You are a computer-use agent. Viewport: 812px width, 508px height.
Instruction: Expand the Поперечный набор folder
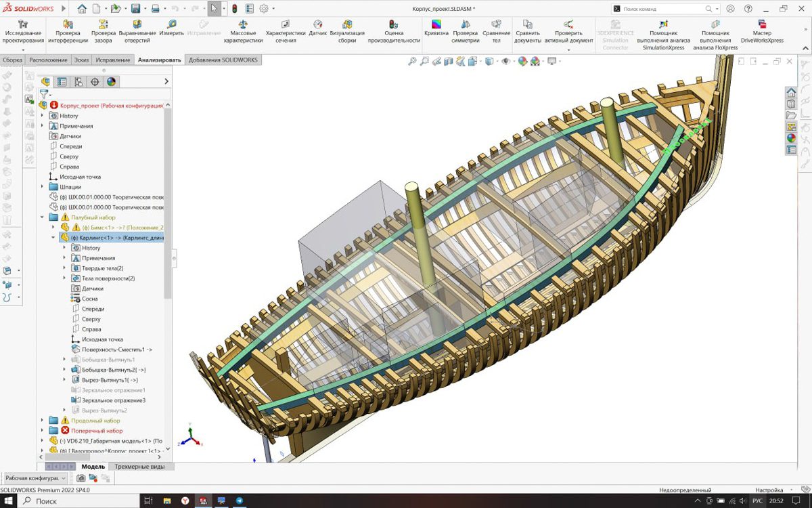coord(42,430)
